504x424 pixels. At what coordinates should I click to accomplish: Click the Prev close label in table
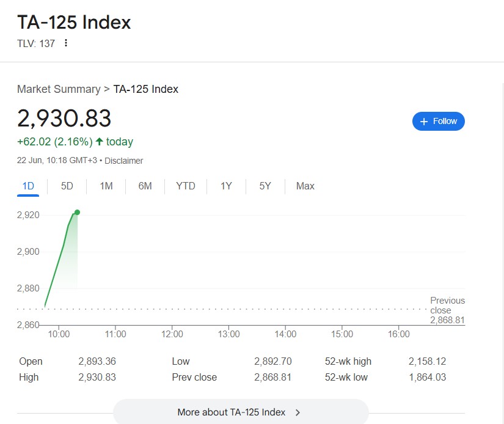pyautogui.click(x=194, y=377)
